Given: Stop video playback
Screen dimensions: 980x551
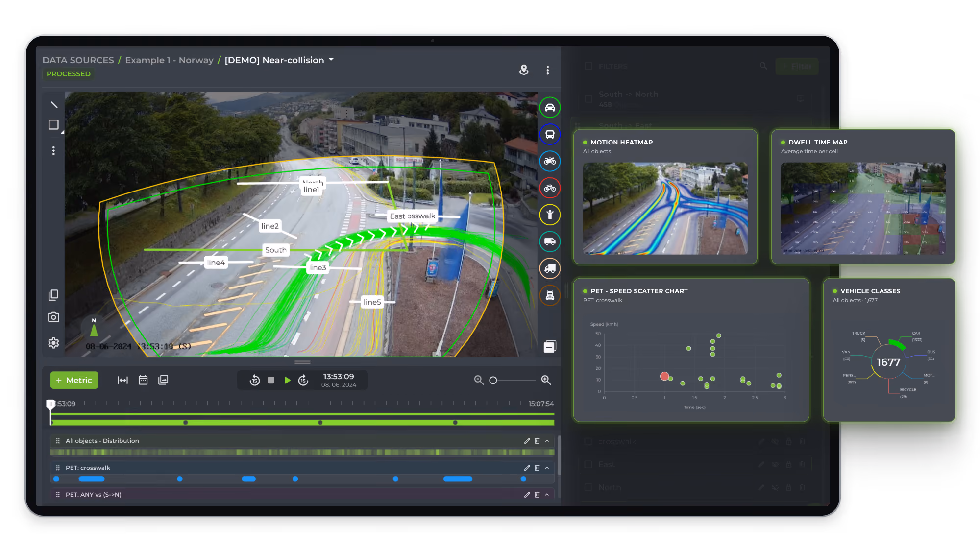Looking at the screenshot, I should 271,380.
